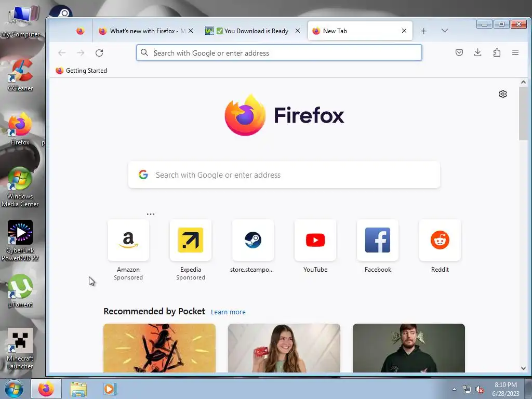Open Windows Media Player from taskbar
The height and width of the screenshot is (399, 532).
tap(110, 389)
